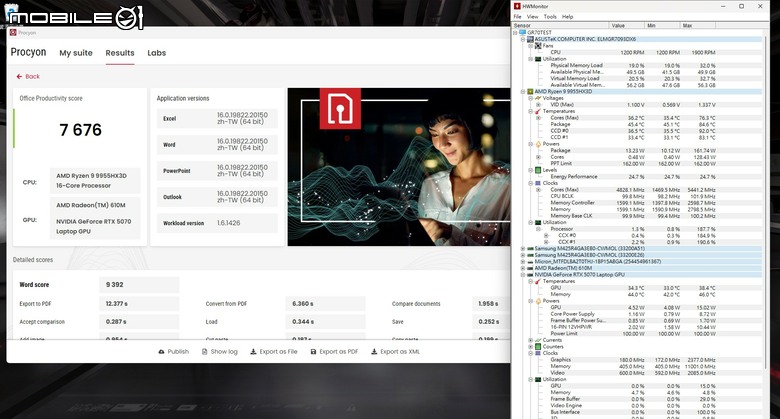Click the Publish upload icon
This screenshot has height=419, width=780.
coord(161,352)
